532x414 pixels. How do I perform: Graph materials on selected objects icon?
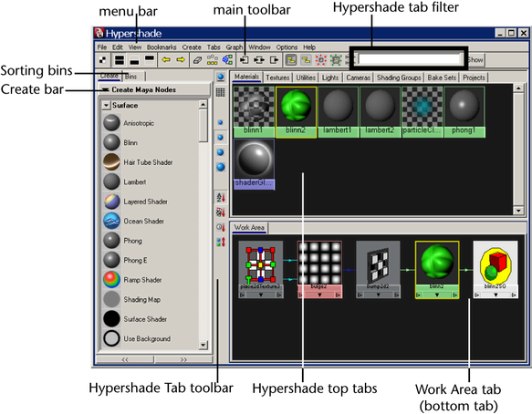click(x=227, y=60)
